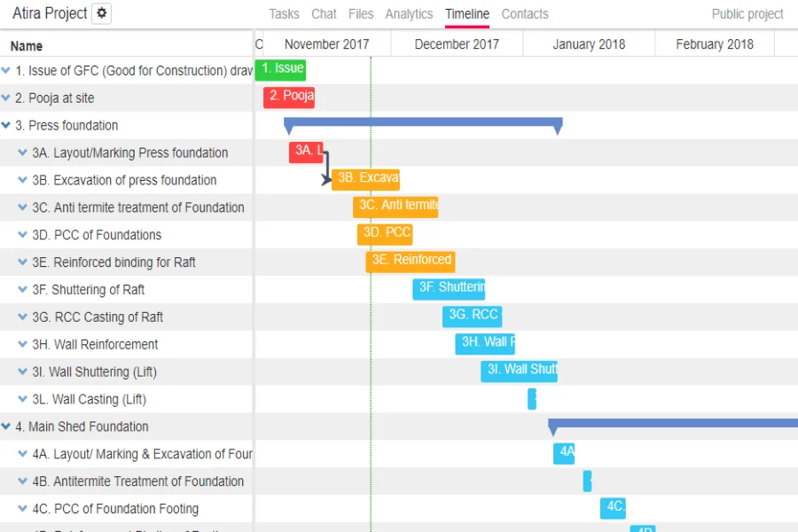Image resolution: width=798 pixels, height=532 pixels.
Task: Open the Chat section
Action: [324, 13]
